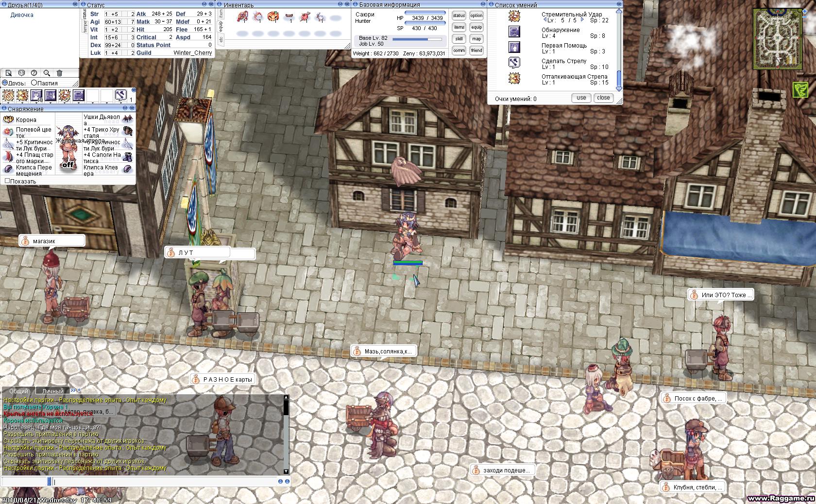Image resolution: width=816 pixels, height=504 pixels.
Task: Select the Отталкивающая Стрела skill icon
Action: pyautogui.click(x=514, y=78)
